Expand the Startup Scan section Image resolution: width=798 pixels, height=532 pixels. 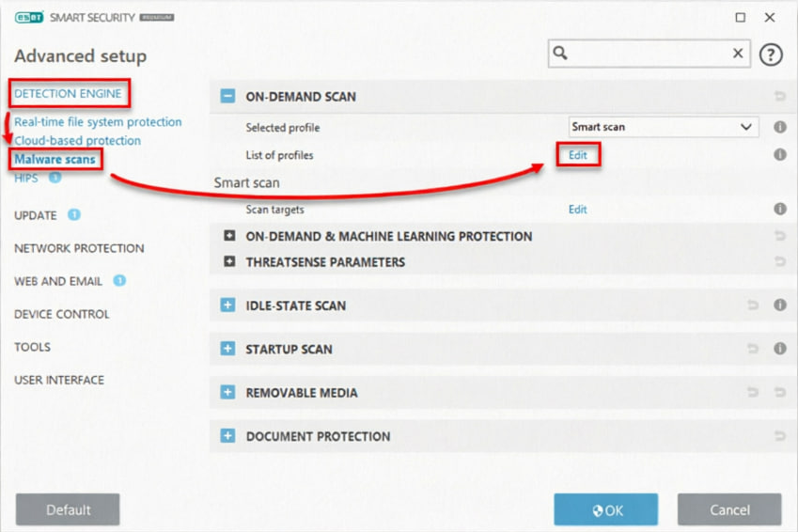(x=227, y=349)
